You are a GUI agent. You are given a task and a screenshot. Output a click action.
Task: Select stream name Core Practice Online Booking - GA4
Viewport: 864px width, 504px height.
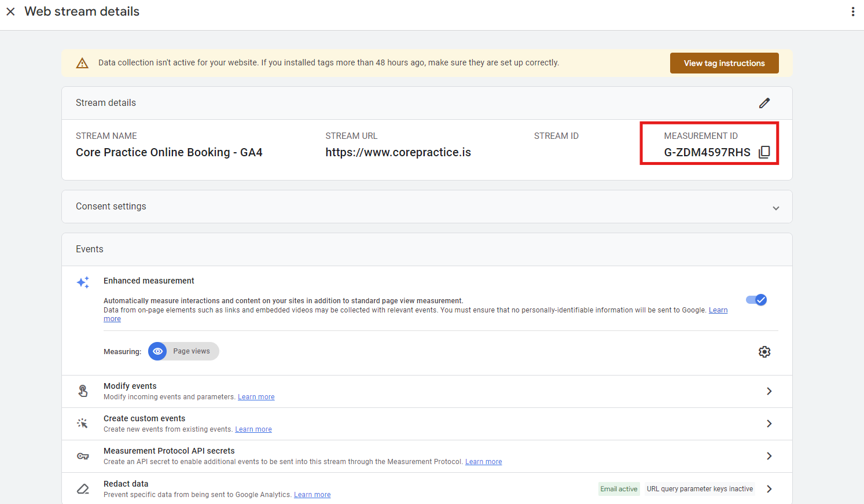tap(169, 152)
